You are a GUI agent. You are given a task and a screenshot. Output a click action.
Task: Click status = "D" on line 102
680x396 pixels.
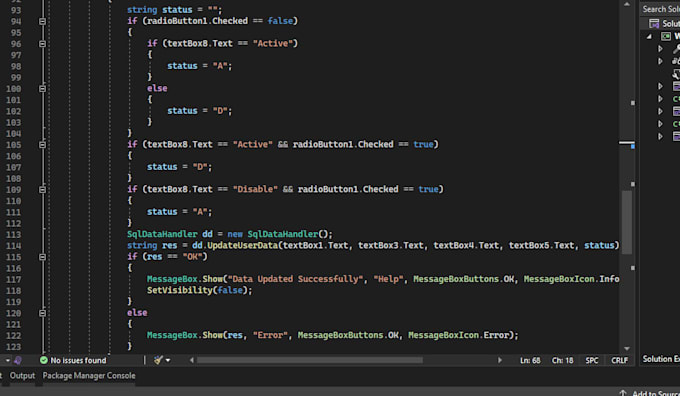199,111
